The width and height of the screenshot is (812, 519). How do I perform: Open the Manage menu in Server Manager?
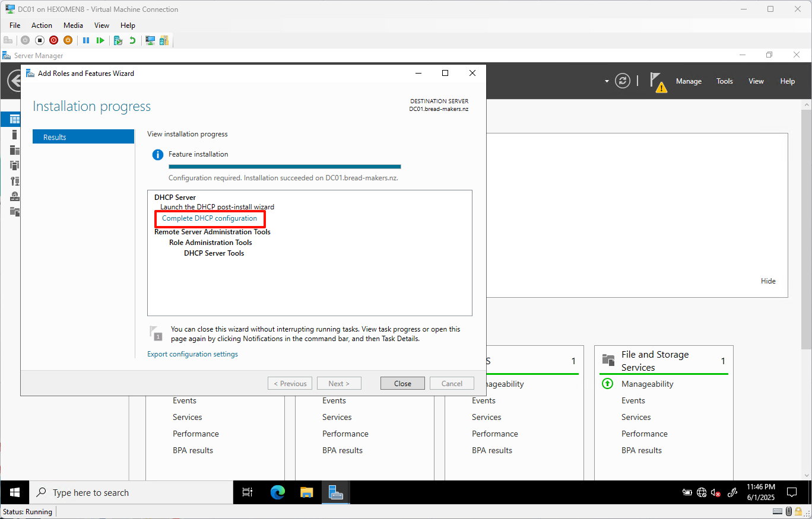point(689,81)
